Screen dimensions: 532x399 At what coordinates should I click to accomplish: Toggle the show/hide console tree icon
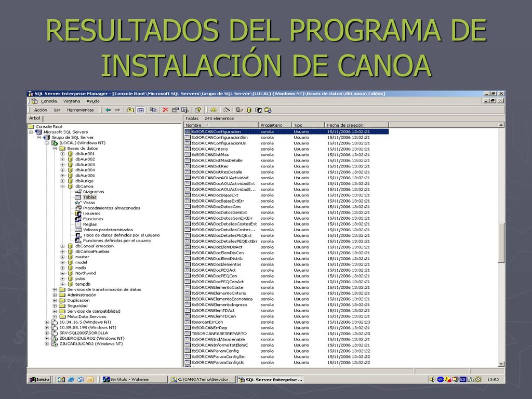(140, 110)
